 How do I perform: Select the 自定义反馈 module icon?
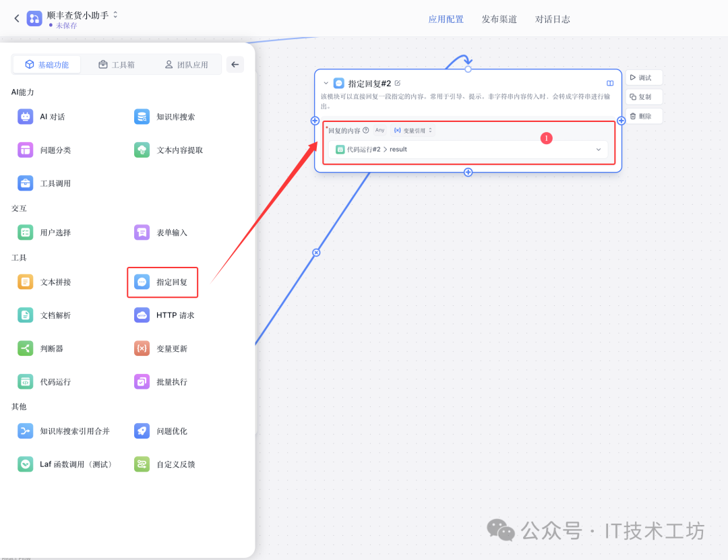(142, 464)
